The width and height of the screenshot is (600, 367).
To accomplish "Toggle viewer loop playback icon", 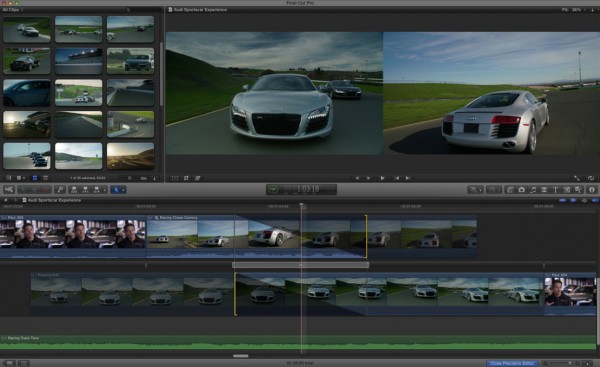I will tap(591, 178).
